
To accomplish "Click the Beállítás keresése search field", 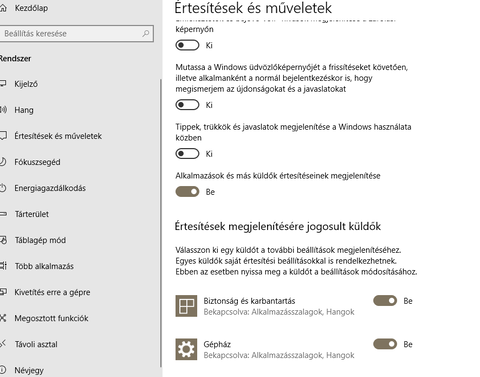I will click(77, 33).
